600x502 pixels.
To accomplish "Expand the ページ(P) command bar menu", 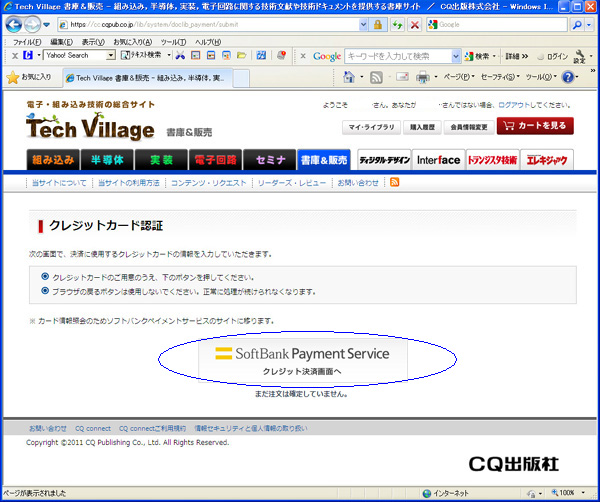I will [458, 77].
